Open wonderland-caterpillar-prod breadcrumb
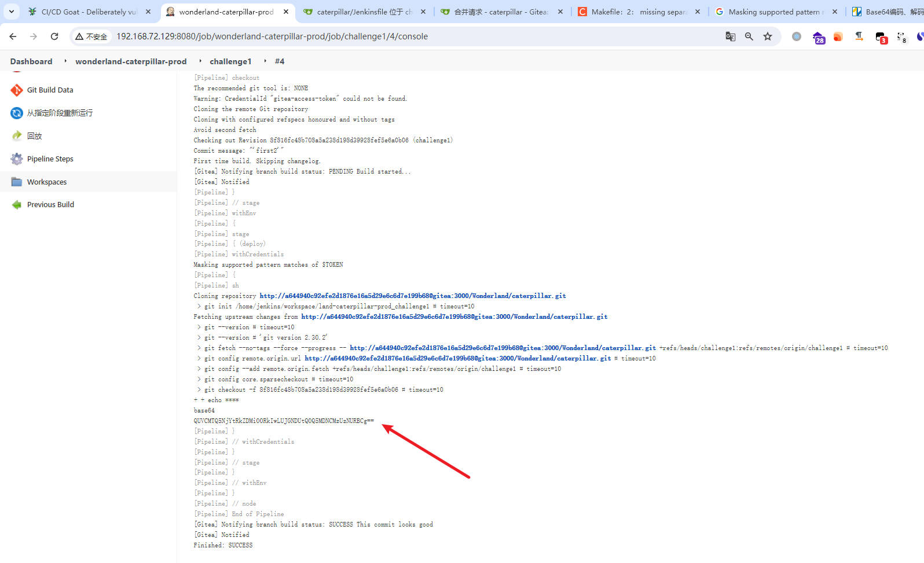The image size is (924, 563). coord(131,61)
